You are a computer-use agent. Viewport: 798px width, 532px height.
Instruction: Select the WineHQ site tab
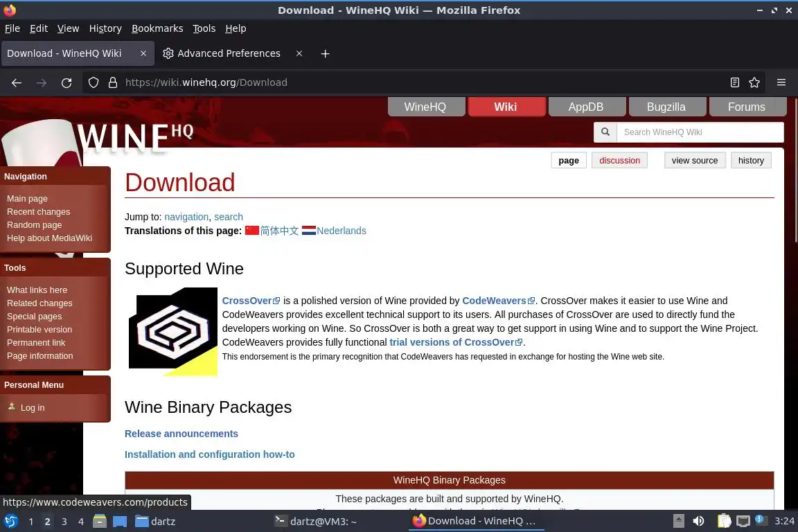pyautogui.click(x=425, y=107)
